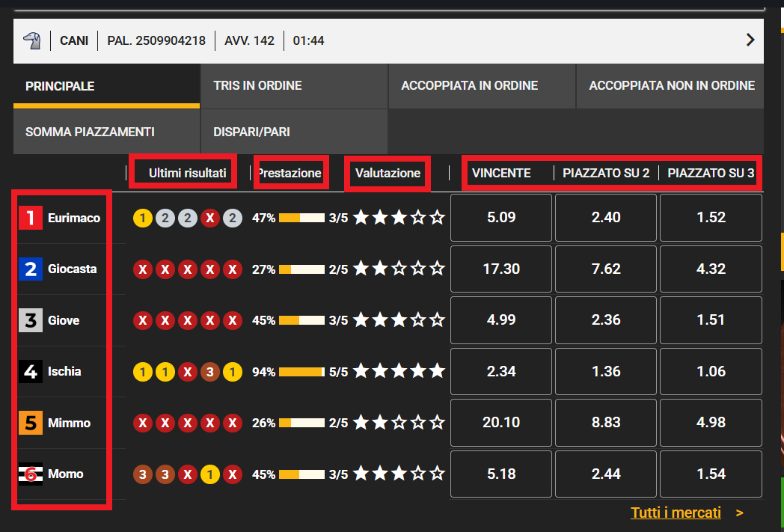
Task: Bet on Eurimaco VINCENTE at 5.09
Action: click(501, 218)
